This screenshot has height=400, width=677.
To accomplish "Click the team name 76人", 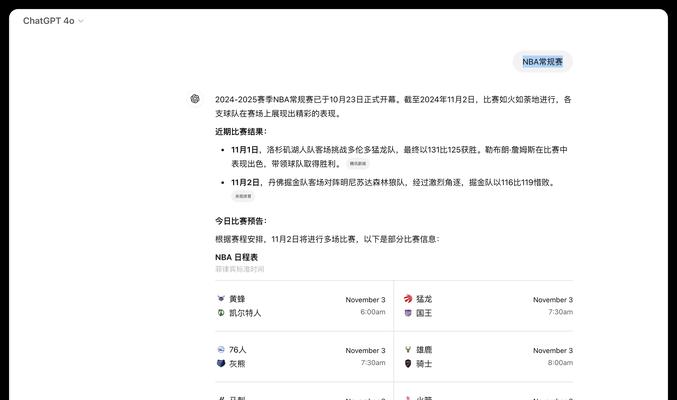I will click(x=237, y=349).
